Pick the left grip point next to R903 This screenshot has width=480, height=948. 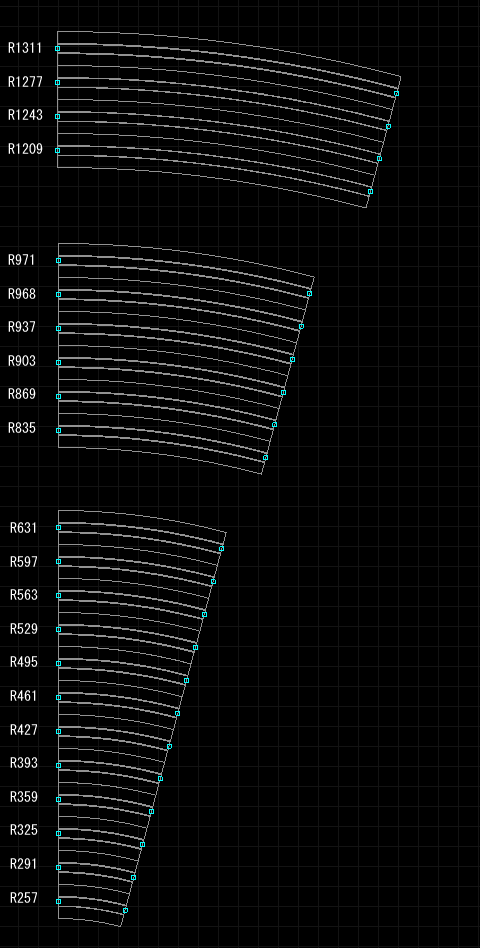point(59,363)
